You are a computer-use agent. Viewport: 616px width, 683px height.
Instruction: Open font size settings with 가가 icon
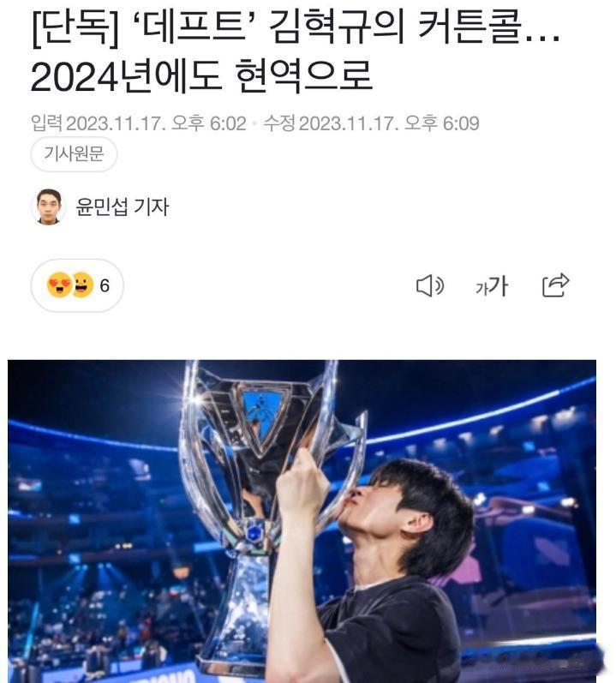click(x=492, y=286)
